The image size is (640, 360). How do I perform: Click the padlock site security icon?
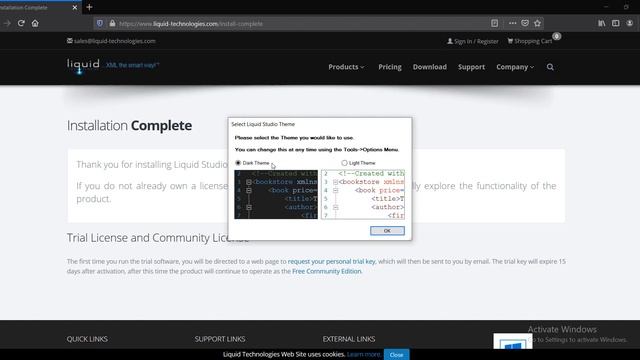click(x=112, y=23)
